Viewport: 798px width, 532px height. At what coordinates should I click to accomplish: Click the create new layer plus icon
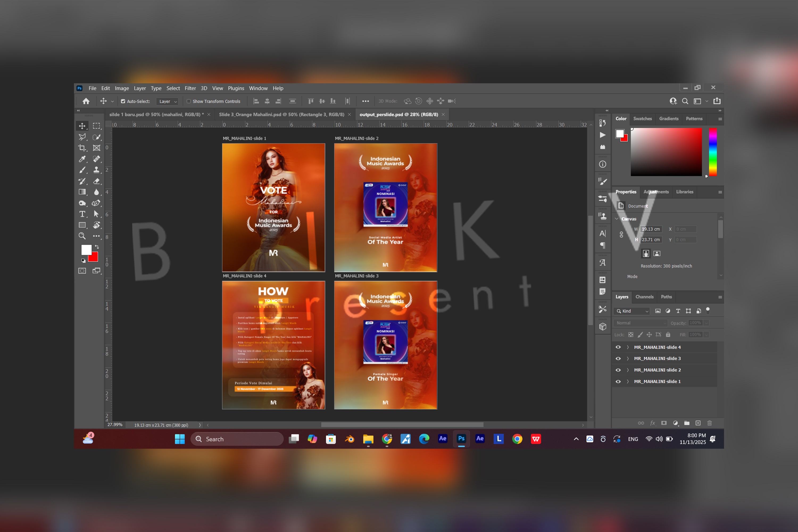click(698, 423)
